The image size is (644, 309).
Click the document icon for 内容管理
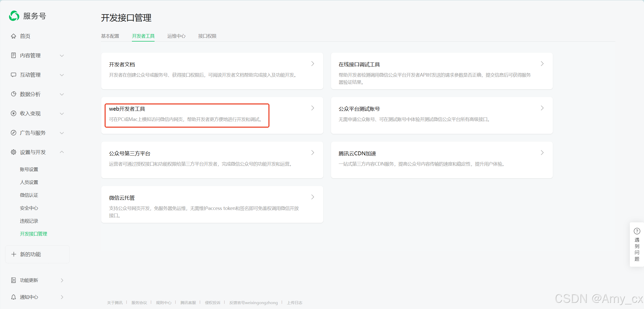(13, 55)
